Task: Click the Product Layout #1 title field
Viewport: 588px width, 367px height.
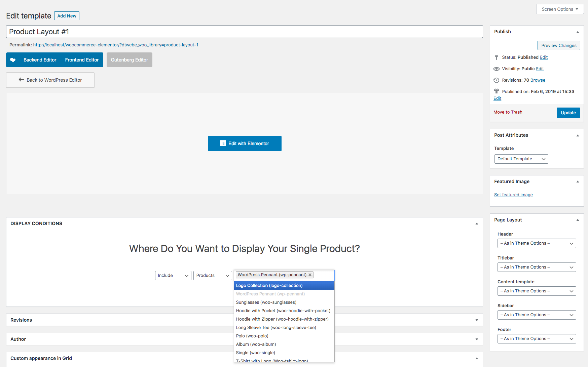Action: 245,32
